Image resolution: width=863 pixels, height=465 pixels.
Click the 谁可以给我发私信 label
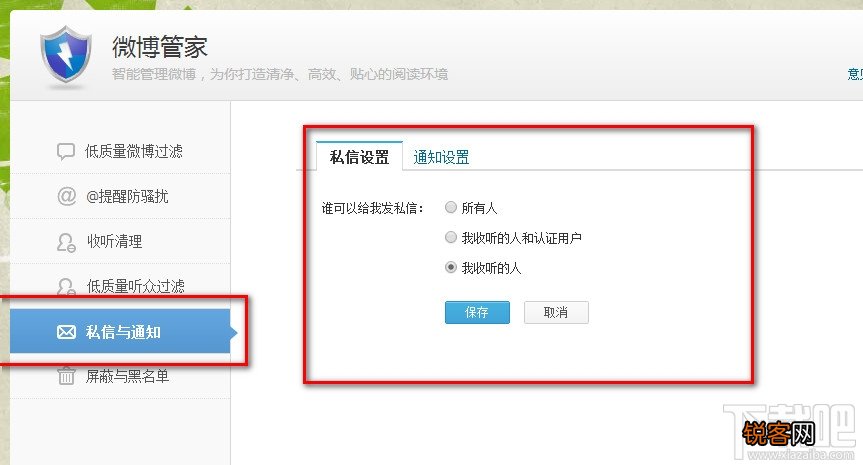[373, 209]
